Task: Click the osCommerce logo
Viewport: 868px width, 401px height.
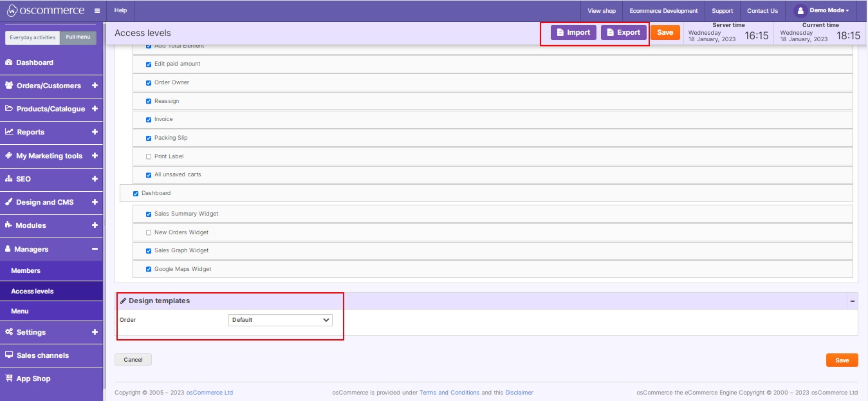Action: click(45, 10)
